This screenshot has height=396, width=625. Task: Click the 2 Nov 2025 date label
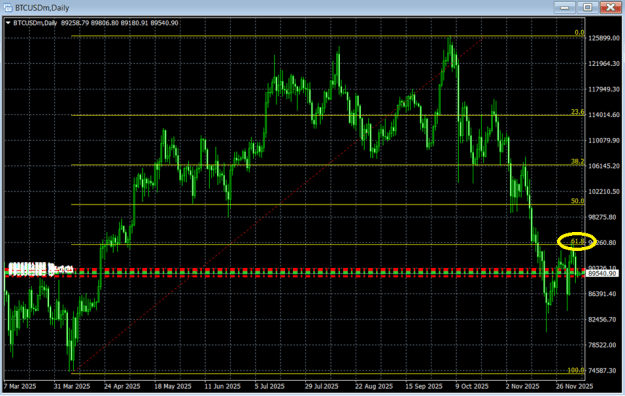tap(522, 386)
